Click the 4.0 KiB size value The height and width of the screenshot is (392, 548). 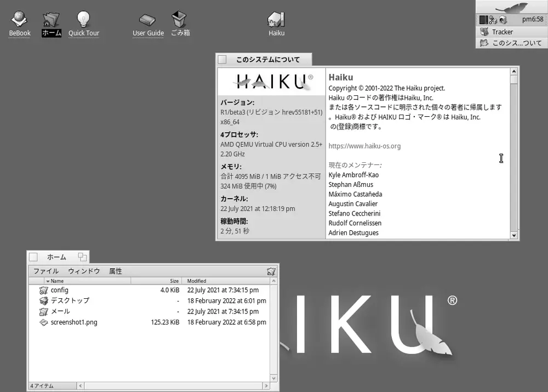tap(170, 290)
